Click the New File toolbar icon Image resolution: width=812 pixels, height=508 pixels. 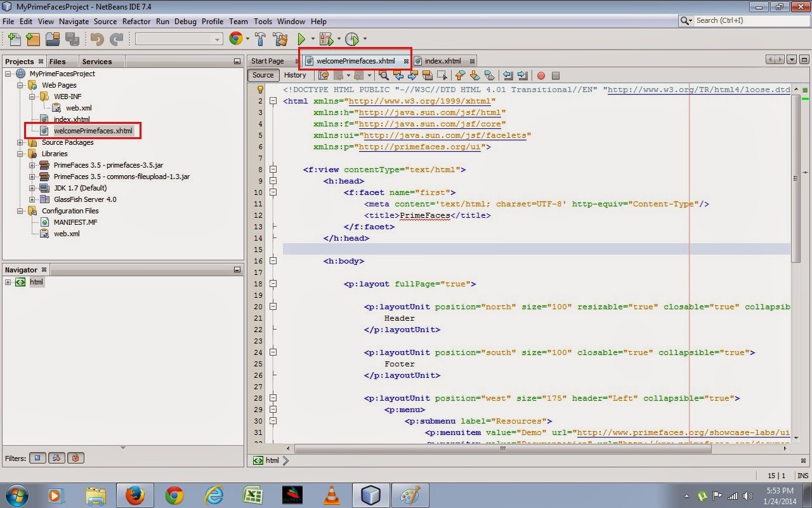pyautogui.click(x=13, y=39)
